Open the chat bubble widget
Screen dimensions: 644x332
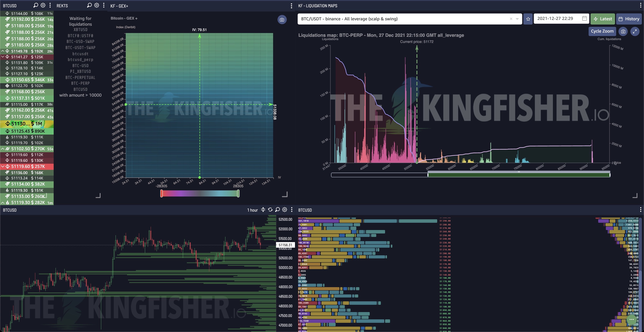[x=632, y=319]
